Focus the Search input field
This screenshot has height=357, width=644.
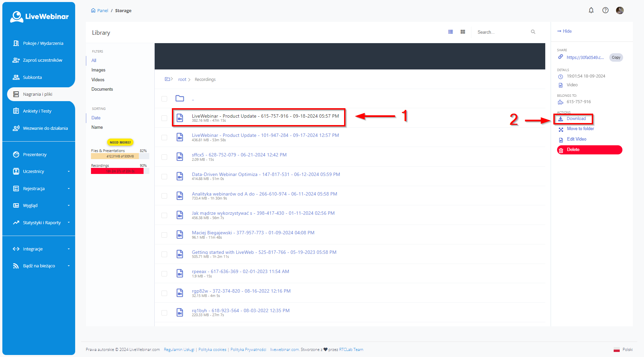(x=501, y=32)
